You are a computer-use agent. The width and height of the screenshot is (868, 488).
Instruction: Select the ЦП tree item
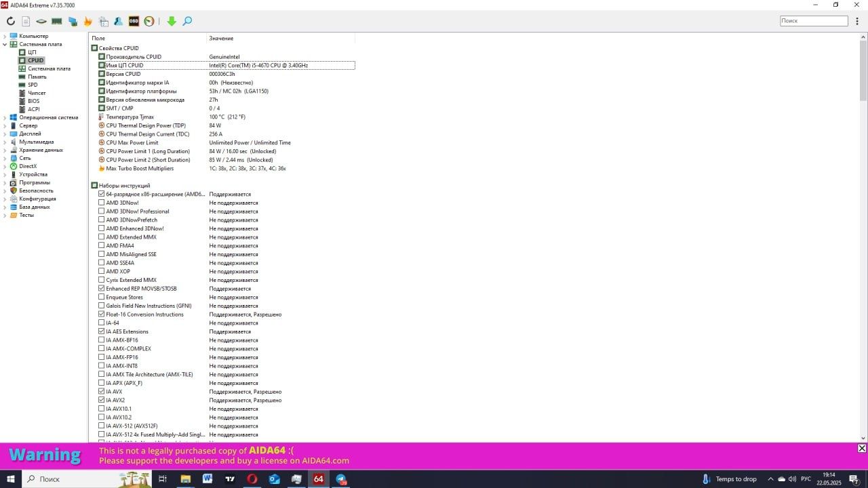pyautogui.click(x=32, y=52)
